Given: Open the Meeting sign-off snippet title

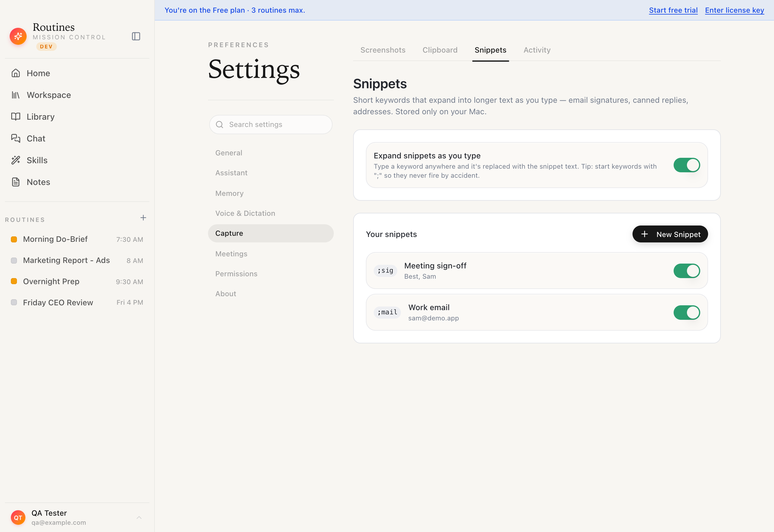Looking at the screenshot, I should (x=435, y=266).
